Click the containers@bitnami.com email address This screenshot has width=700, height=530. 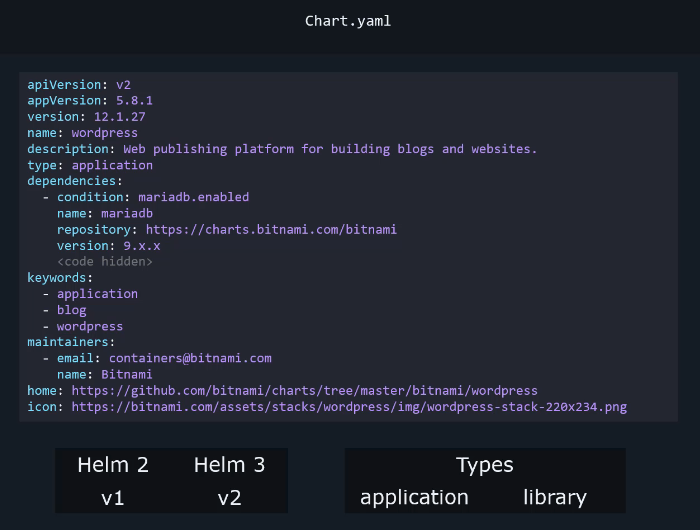point(190,358)
